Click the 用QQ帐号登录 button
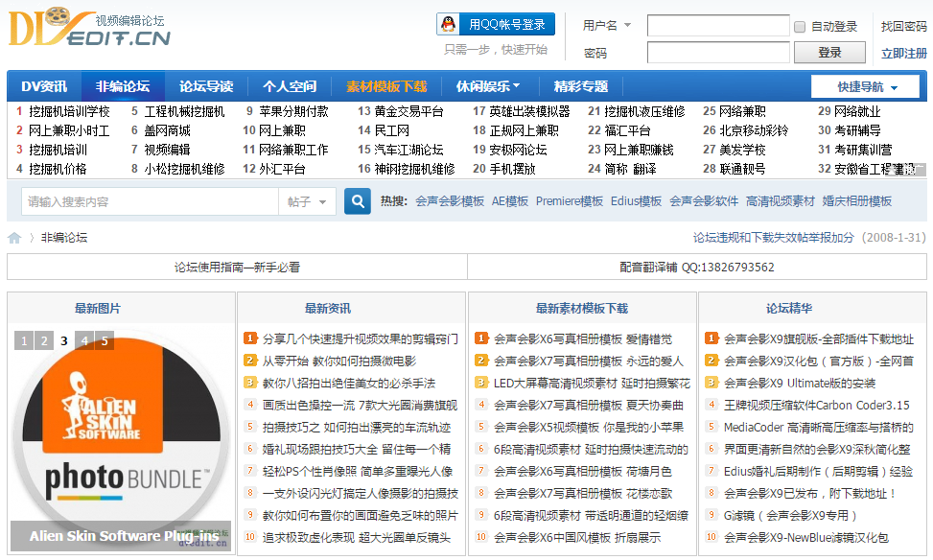Viewport: 933px width, 560px height. coord(496,24)
